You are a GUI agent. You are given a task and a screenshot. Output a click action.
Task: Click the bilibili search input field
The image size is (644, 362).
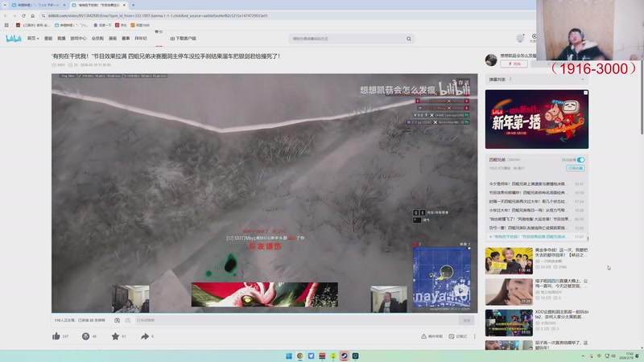347,39
